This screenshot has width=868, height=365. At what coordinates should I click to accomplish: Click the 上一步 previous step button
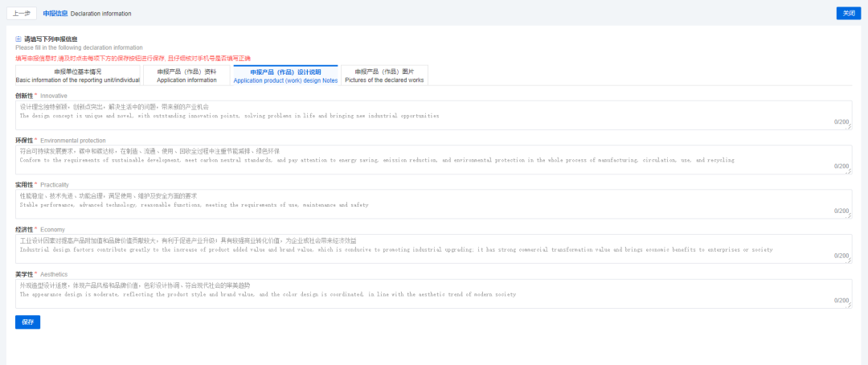tap(22, 14)
